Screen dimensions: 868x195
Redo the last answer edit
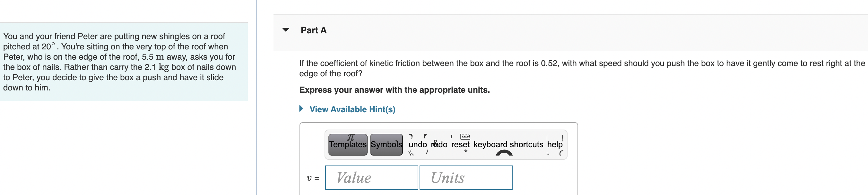click(439, 144)
